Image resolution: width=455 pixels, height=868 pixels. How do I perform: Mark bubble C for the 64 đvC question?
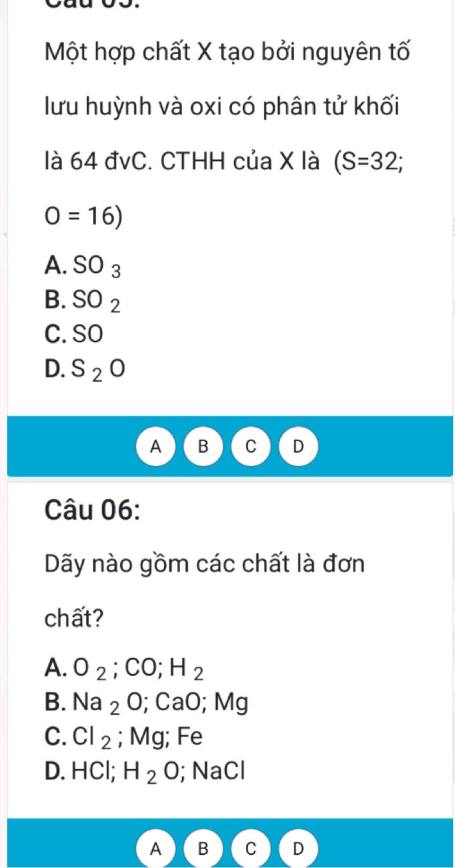(251, 446)
